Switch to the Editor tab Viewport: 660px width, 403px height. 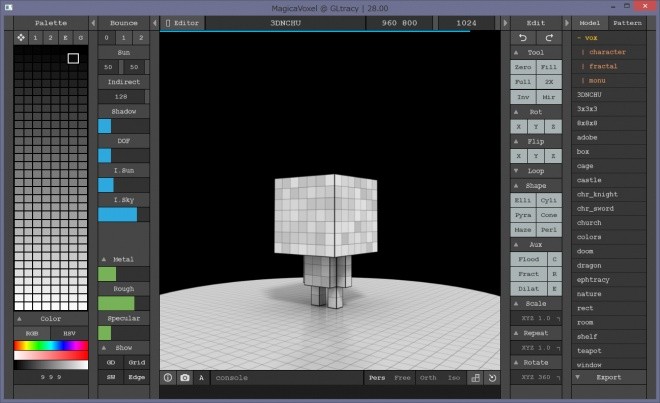[x=182, y=23]
